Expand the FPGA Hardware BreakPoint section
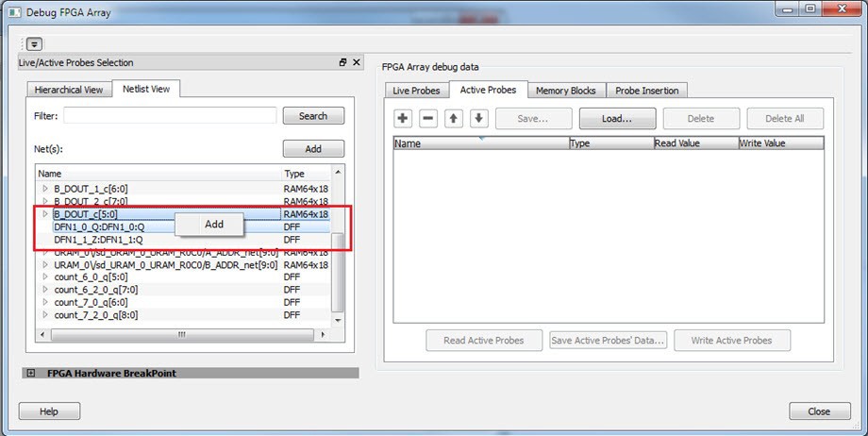The width and height of the screenshot is (868, 436). tap(31, 373)
